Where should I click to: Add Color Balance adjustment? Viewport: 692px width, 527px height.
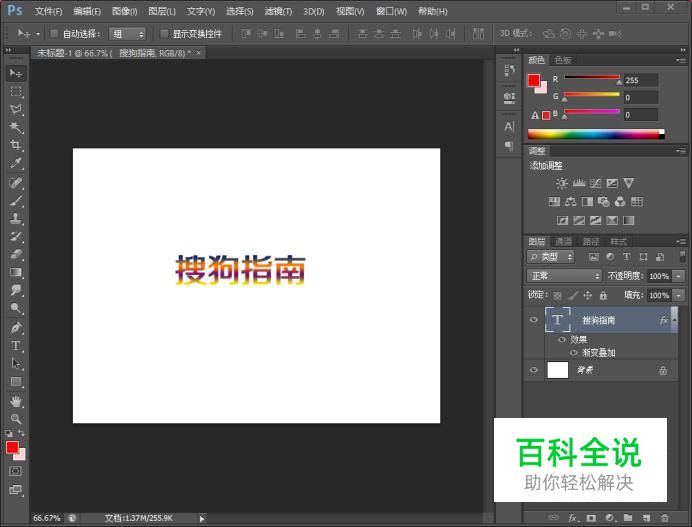(x=571, y=202)
